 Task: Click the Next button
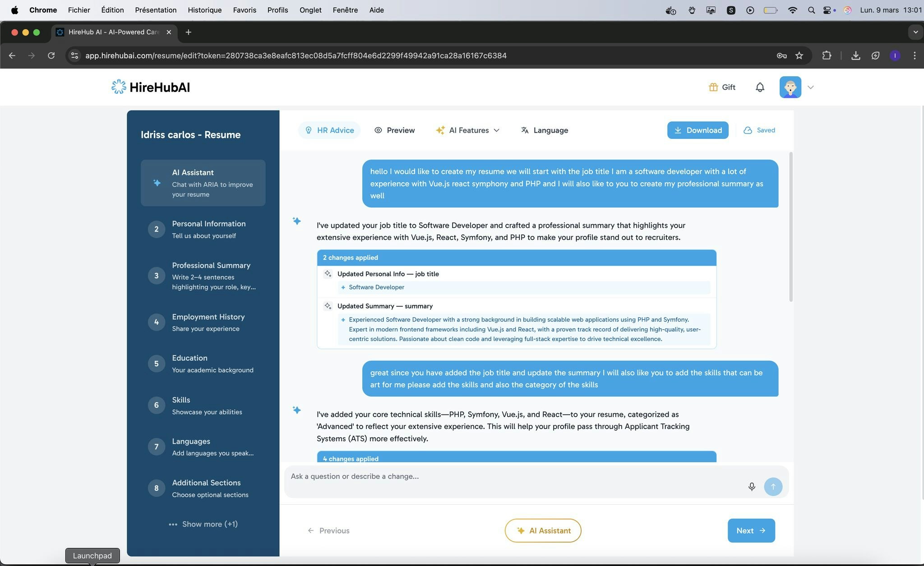(751, 530)
